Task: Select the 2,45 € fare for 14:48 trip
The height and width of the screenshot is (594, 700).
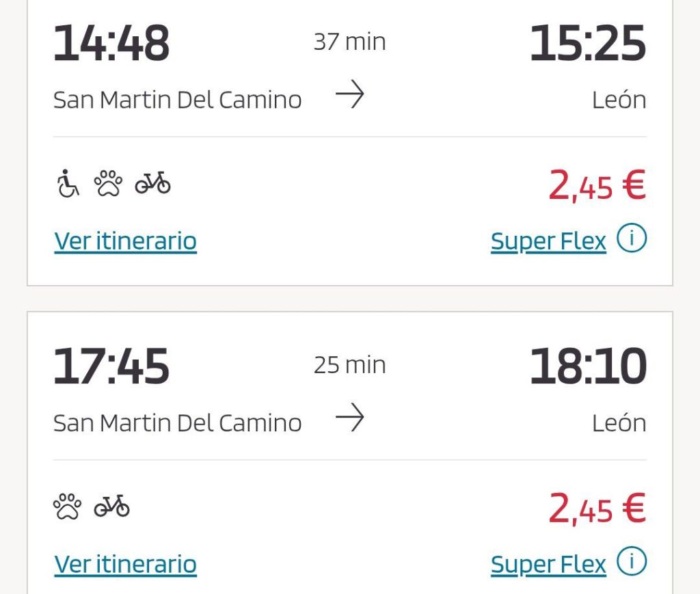Action: [x=597, y=187]
